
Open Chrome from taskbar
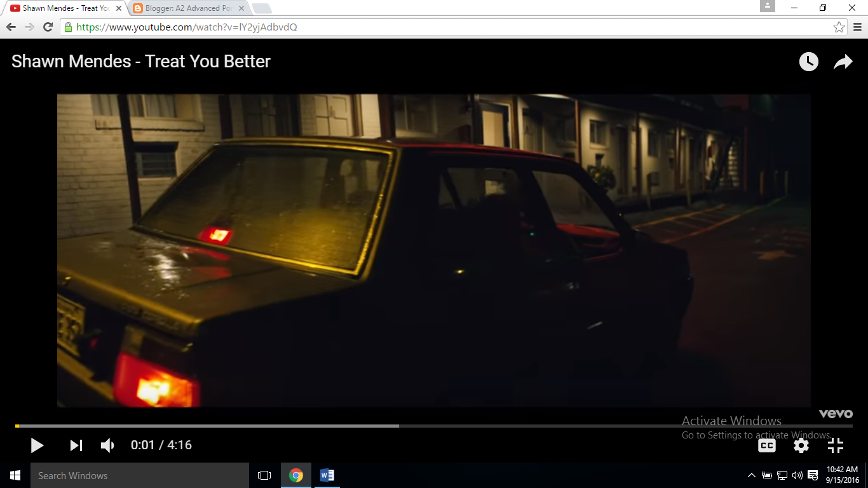click(296, 475)
